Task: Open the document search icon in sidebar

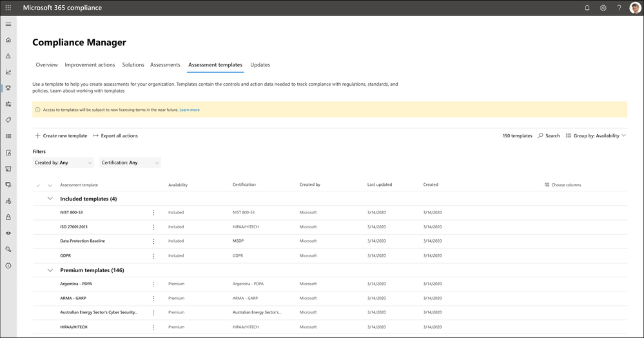Action: pos(8,153)
